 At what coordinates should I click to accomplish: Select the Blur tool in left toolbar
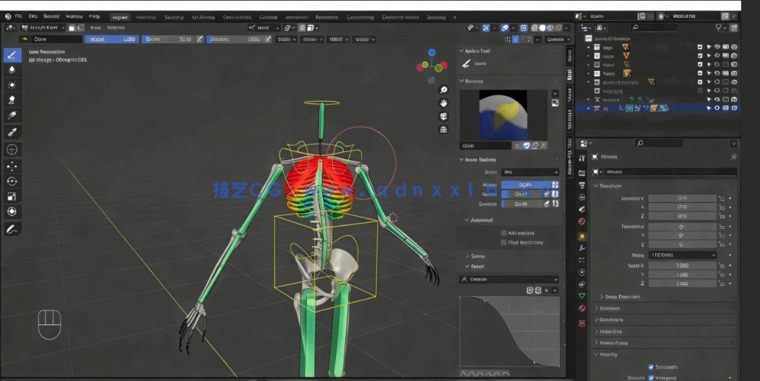tap(12, 70)
